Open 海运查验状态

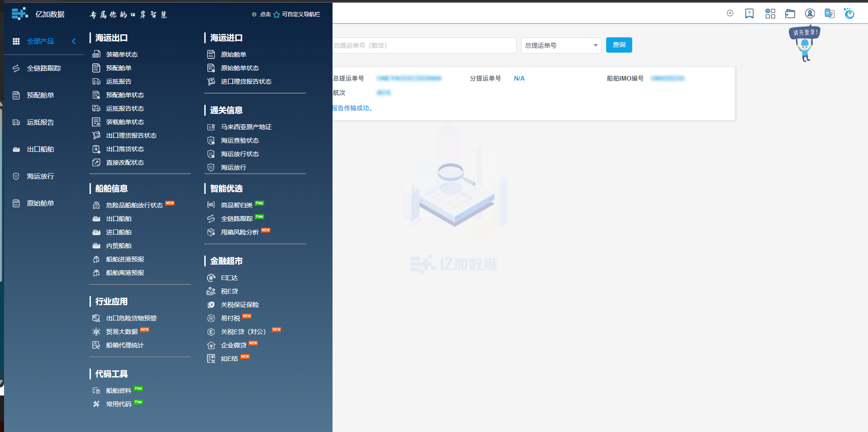click(240, 140)
